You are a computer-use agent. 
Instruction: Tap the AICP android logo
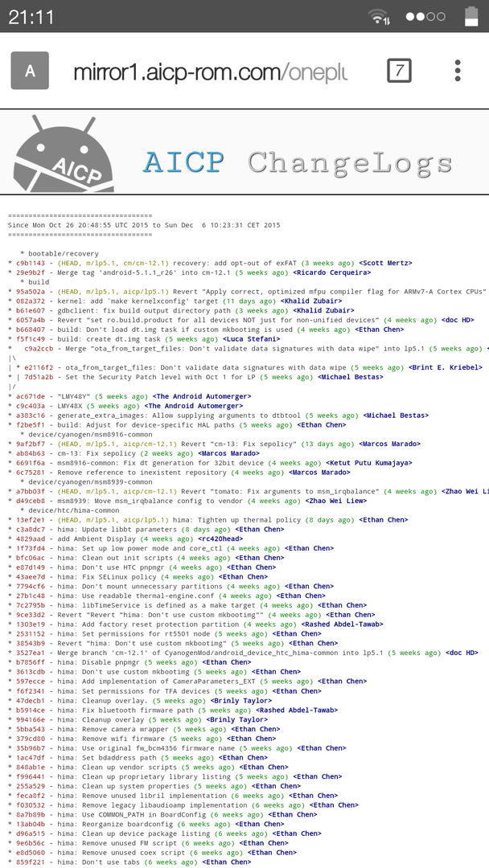pos(64,152)
